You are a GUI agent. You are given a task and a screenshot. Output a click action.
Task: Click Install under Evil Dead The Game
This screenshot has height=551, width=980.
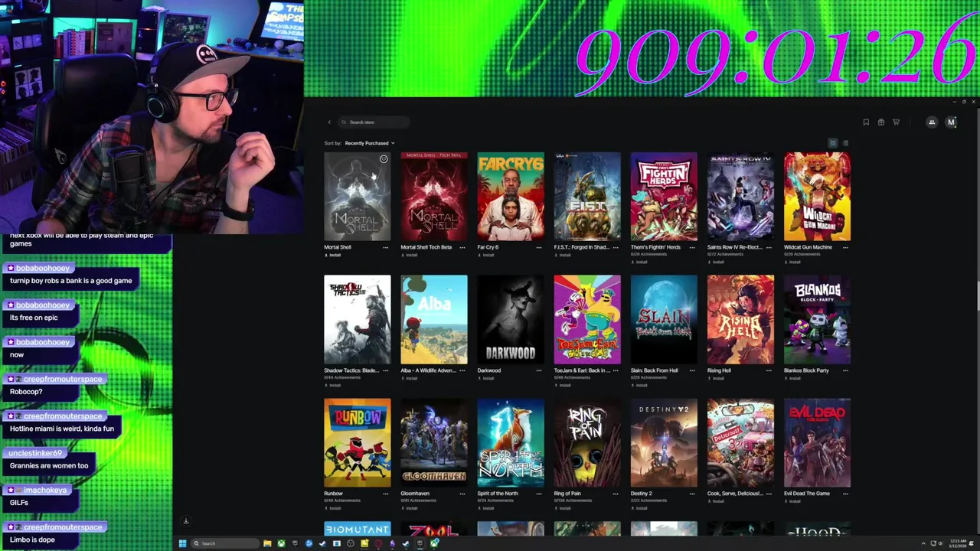(793, 501)
